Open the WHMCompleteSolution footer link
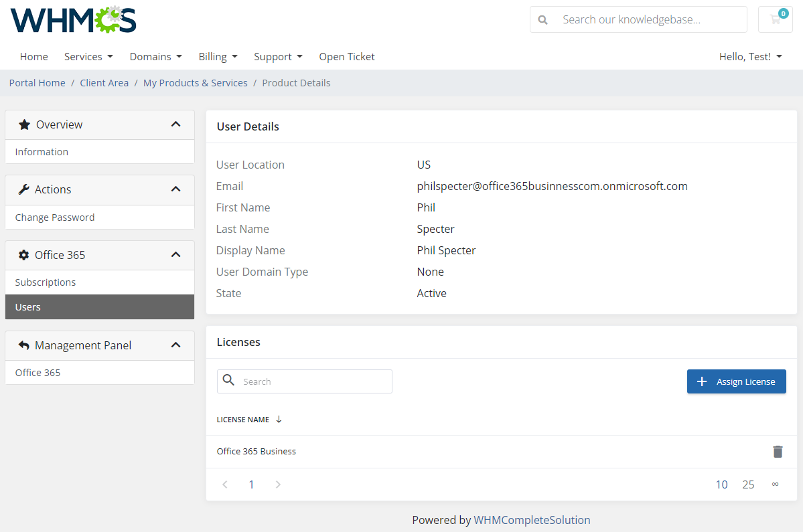Screen dimensions: 803x532 532,520
